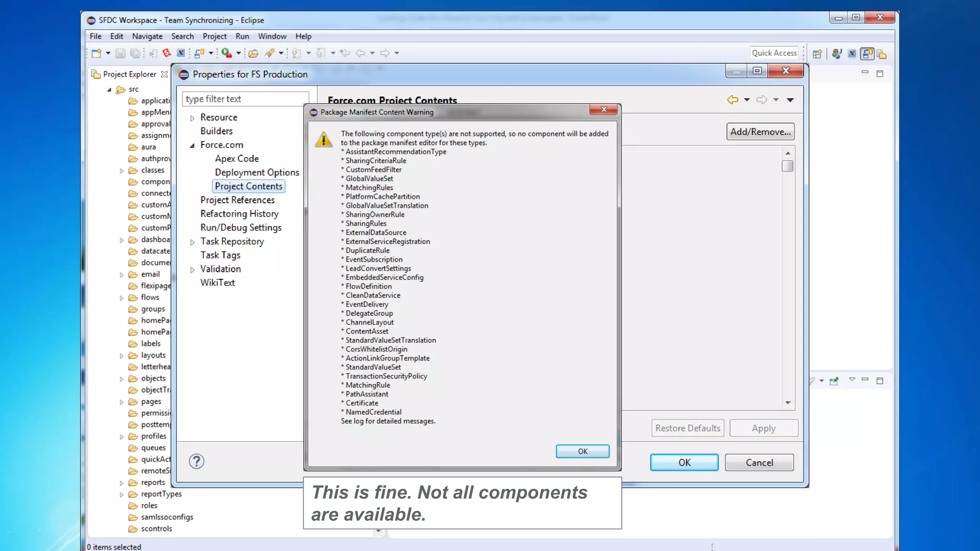Click the main toolbar Back arrow

(361, 53)
